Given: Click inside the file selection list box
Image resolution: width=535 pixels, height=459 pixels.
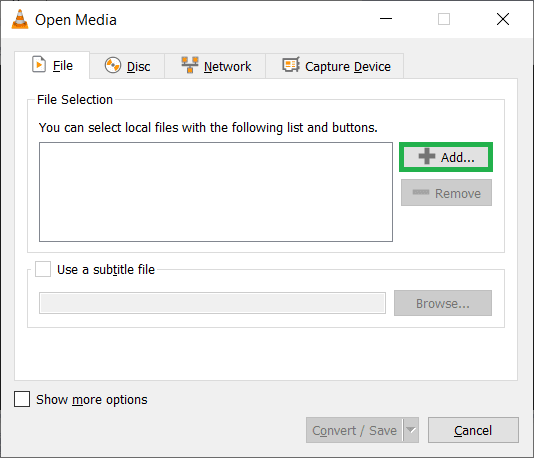Looking at the screenshot, I should [216, 192].
